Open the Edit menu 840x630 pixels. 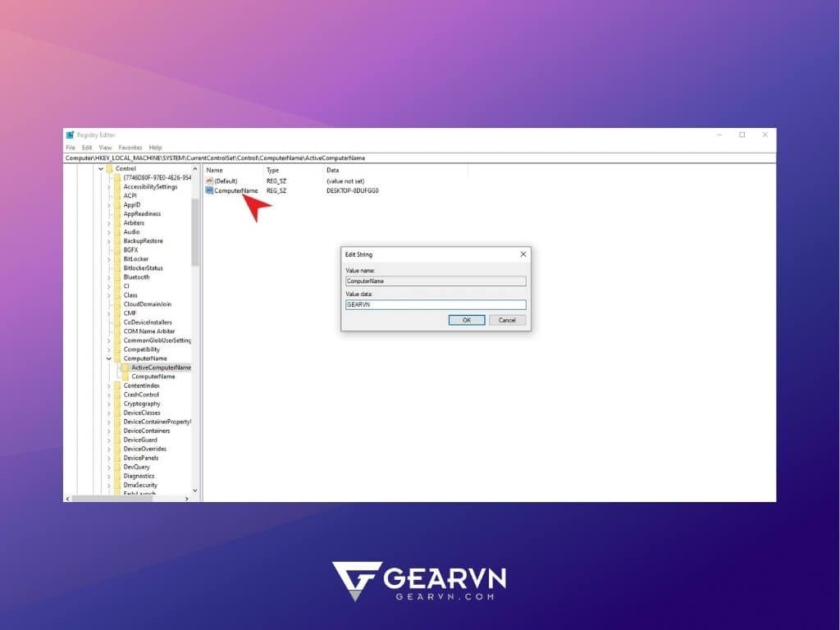(85, 148)
